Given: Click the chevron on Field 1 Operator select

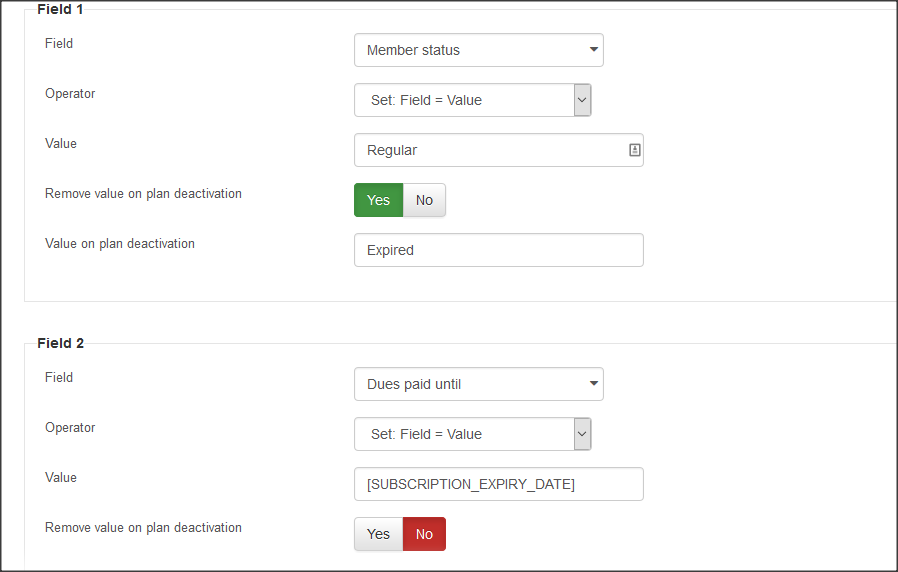Looking at the screenshot, I should pos(582,100).
